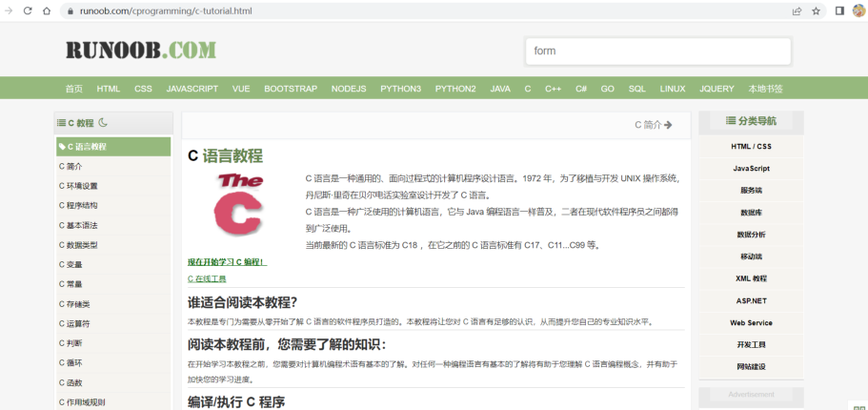The width and height of the screenshot is (868, 410).
Task: Open 网站建设 category
Action: coord(751,367)
